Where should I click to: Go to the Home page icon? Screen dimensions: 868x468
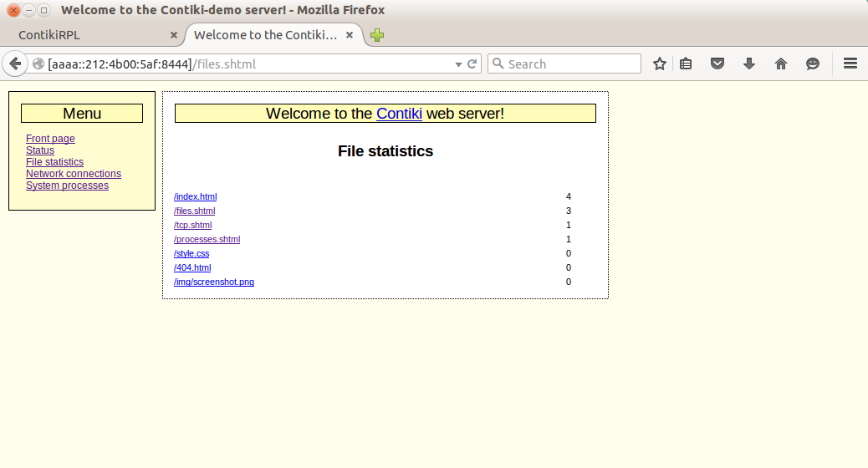(781, 64)
